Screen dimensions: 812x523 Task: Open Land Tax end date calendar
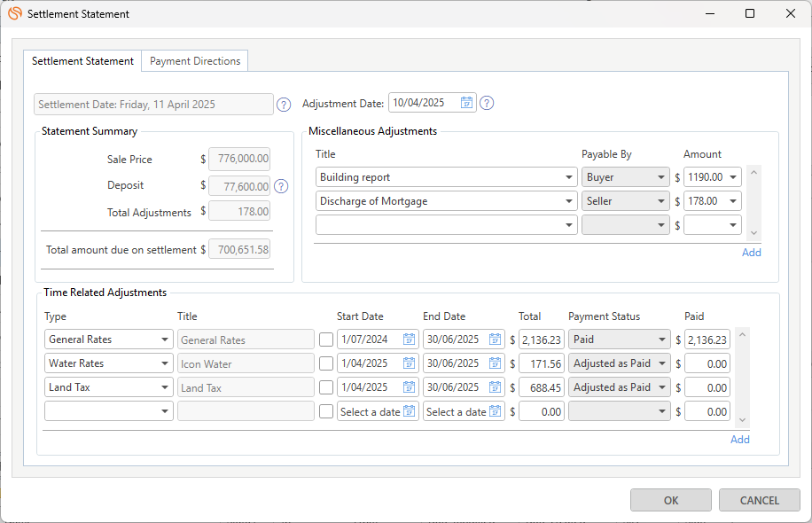click(x=495, y=387)
